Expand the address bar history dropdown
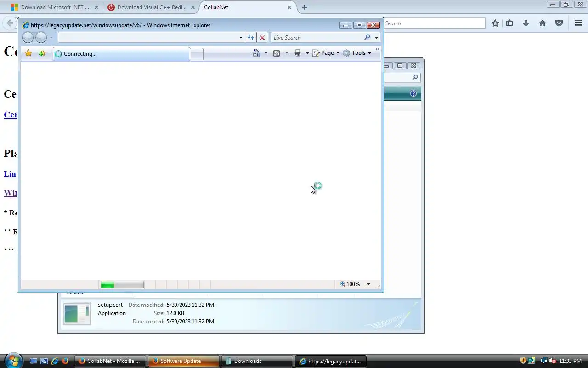 click(241, 38)
